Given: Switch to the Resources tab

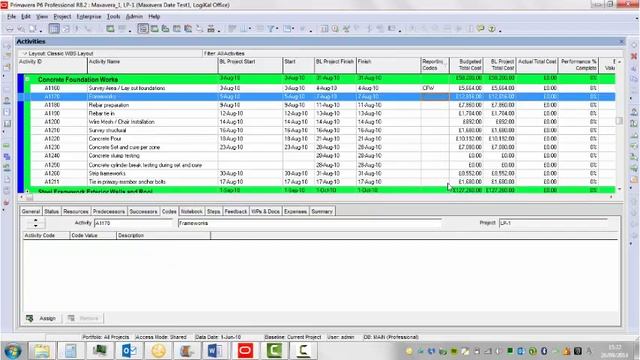Looking at the screenshot, I should (76, 211).
